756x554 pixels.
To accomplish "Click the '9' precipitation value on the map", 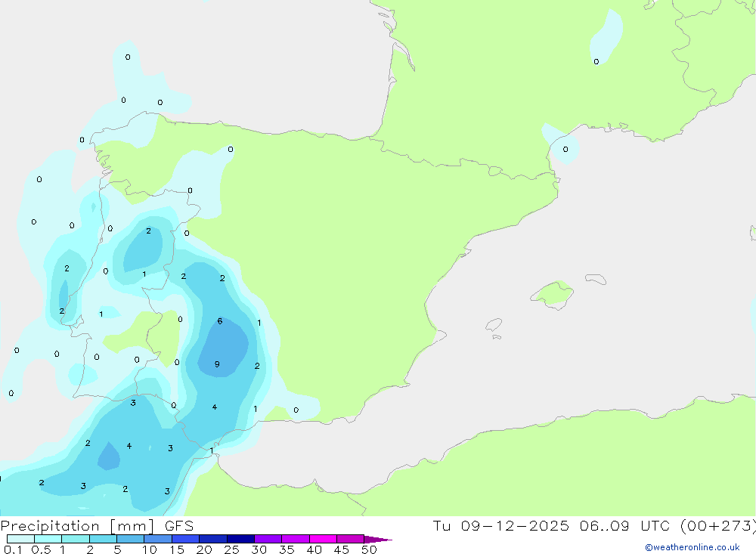I will tap(217, 364).
